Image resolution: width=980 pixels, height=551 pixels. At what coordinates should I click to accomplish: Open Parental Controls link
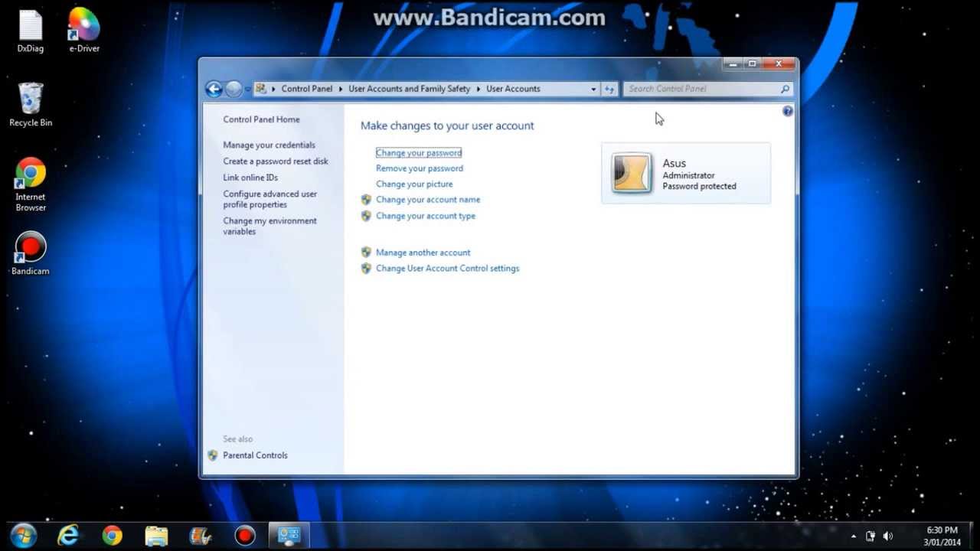[x=255, y=455]
